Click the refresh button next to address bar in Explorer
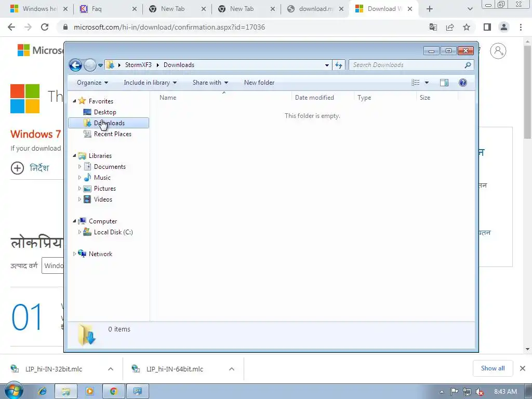This screenshot has height=399, width=532. coord(339,65)
